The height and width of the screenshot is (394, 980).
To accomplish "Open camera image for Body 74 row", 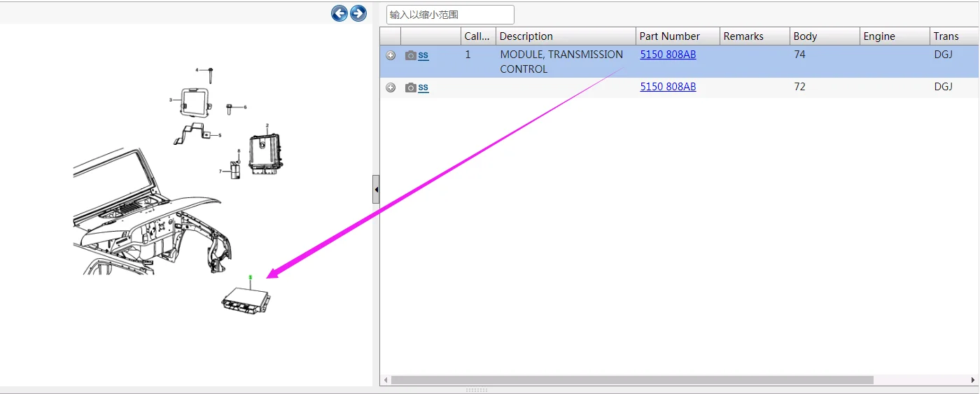I will [411, 55].
